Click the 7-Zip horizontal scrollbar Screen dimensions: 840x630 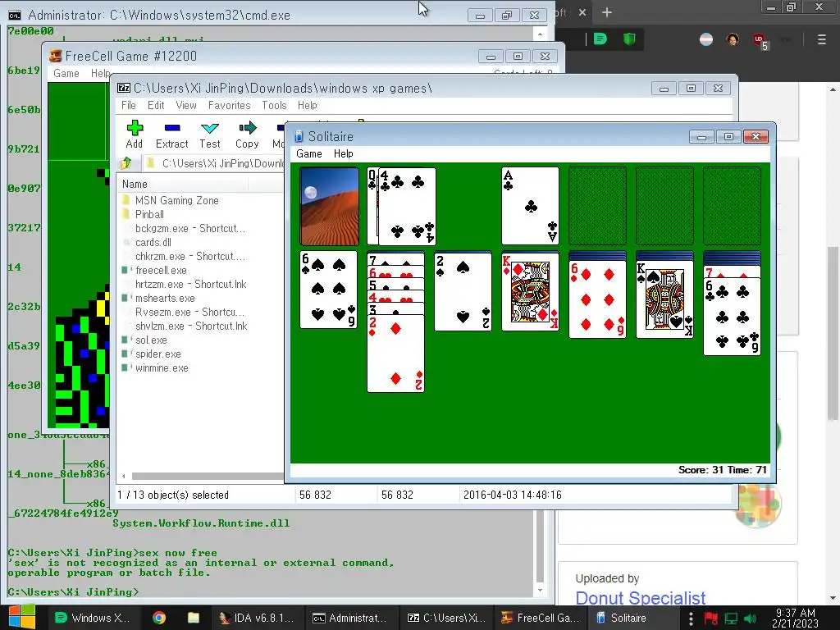208,476
